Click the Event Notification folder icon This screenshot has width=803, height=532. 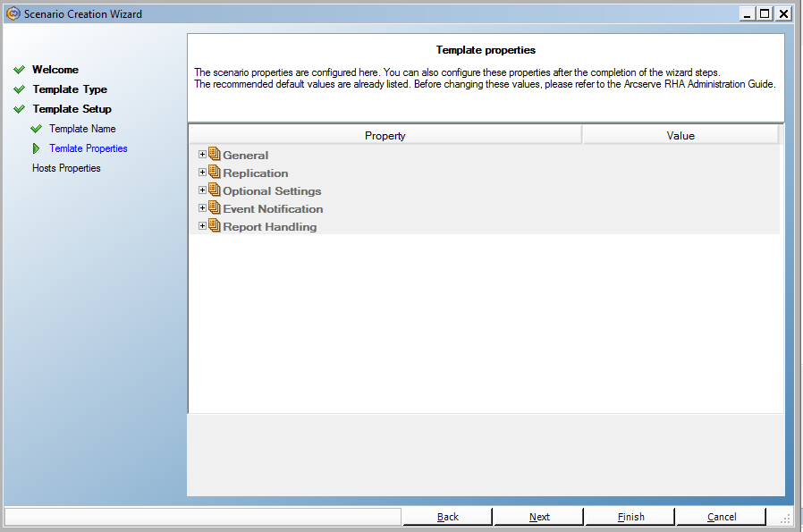click(215, 207)
